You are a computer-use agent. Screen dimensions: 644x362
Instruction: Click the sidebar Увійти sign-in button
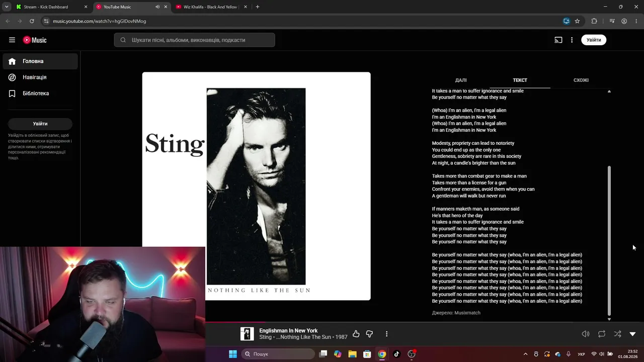[x=40, y=124]
